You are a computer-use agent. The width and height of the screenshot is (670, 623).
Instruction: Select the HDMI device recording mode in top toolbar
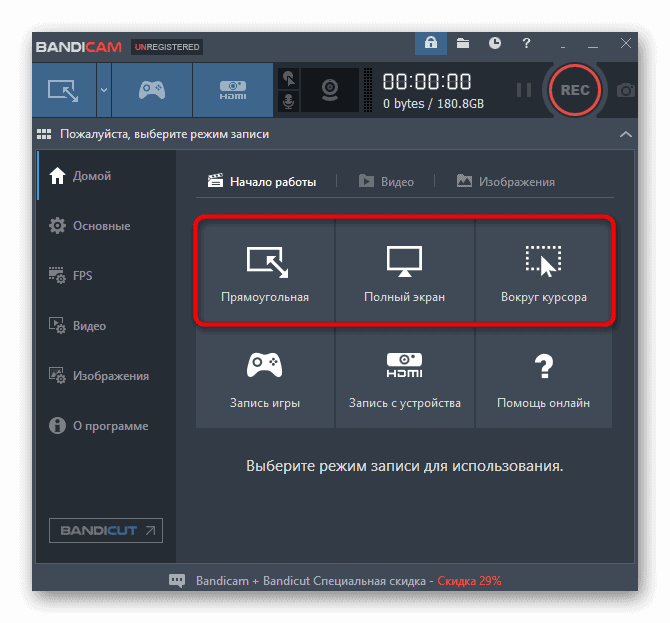233,90
